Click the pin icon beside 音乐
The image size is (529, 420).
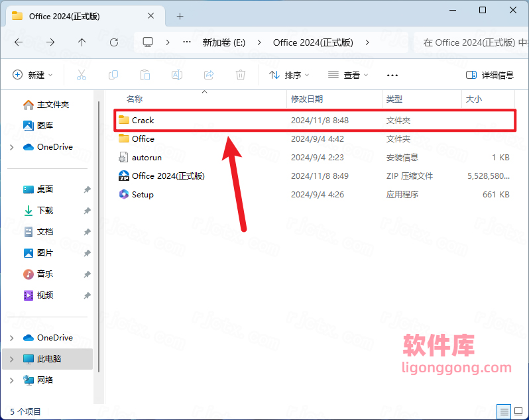[x=87, y=275]
